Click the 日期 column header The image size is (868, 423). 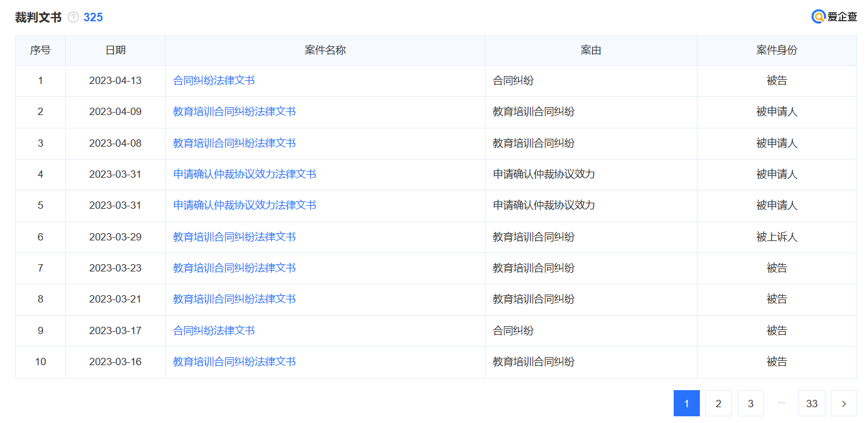click(x=115, y=51)
